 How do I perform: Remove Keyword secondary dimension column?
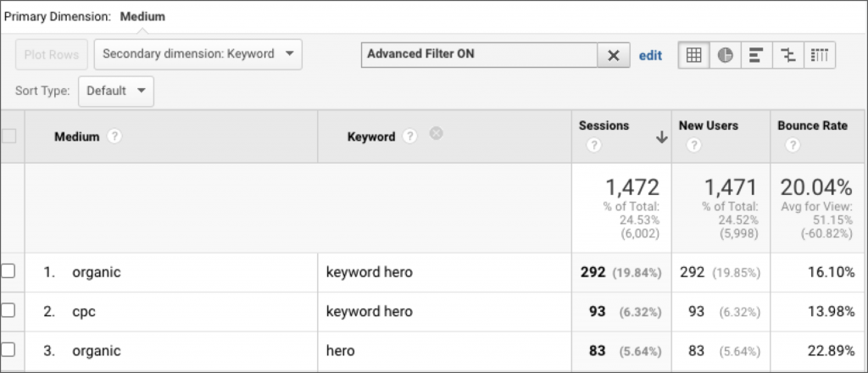pos(437,133)
